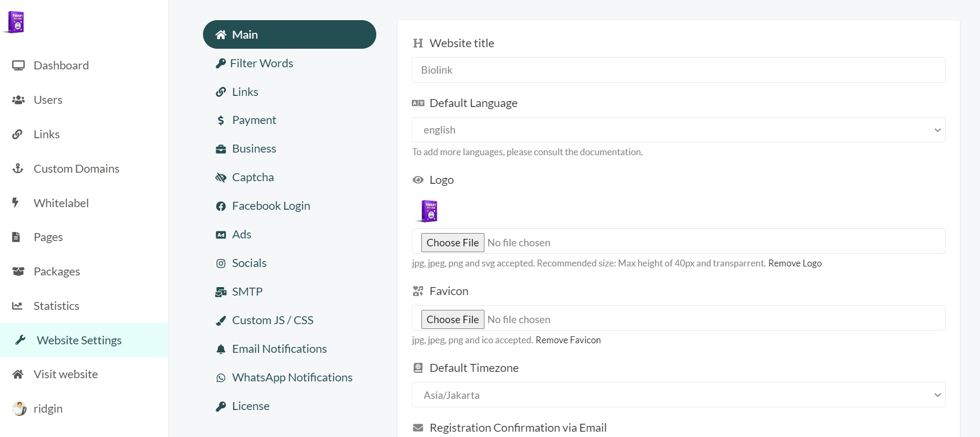
Task: Switch to the Payment settings tab
Action: (x=253, y=120)
